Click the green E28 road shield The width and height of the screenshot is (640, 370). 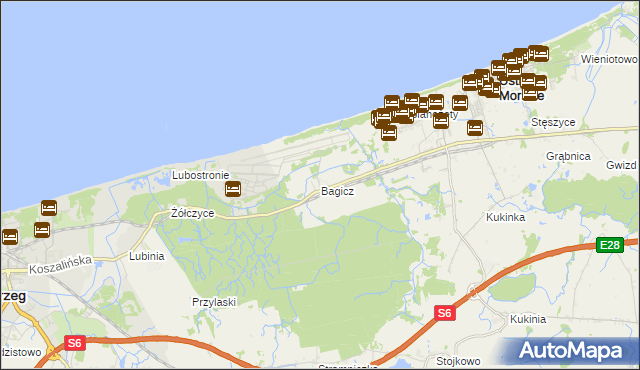610,245
